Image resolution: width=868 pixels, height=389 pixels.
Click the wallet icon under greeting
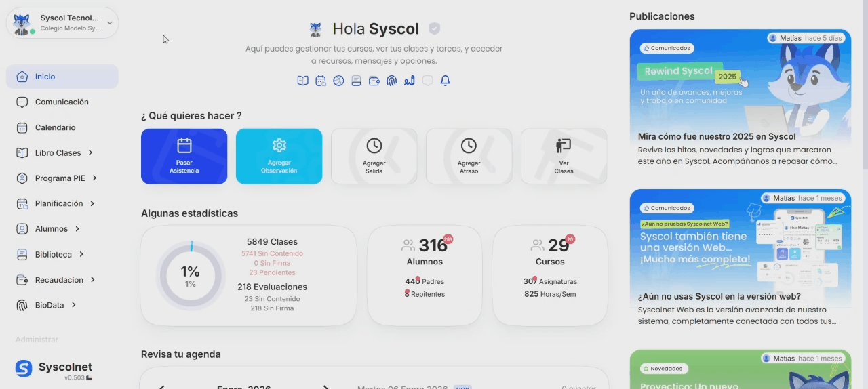[374, 81]
